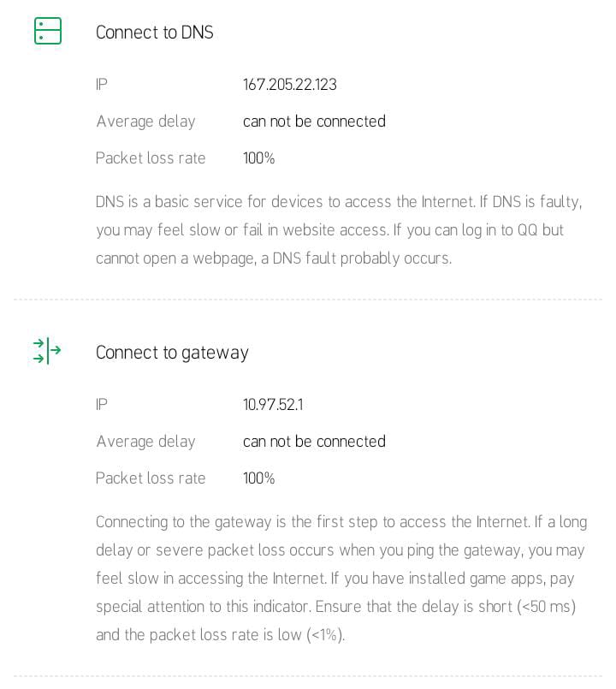Click the IP label in the gateway section

102,405
